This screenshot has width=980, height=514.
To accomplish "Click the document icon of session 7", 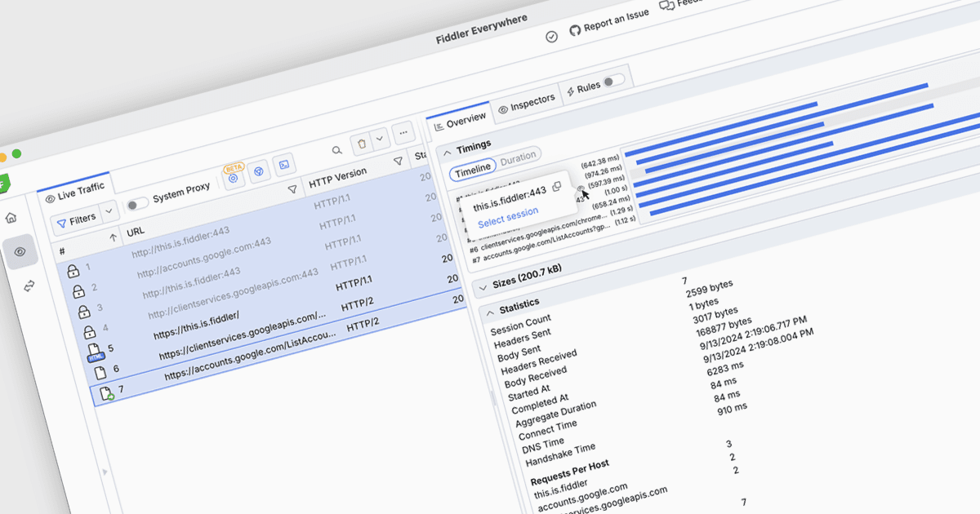I will tap(106, 394).
